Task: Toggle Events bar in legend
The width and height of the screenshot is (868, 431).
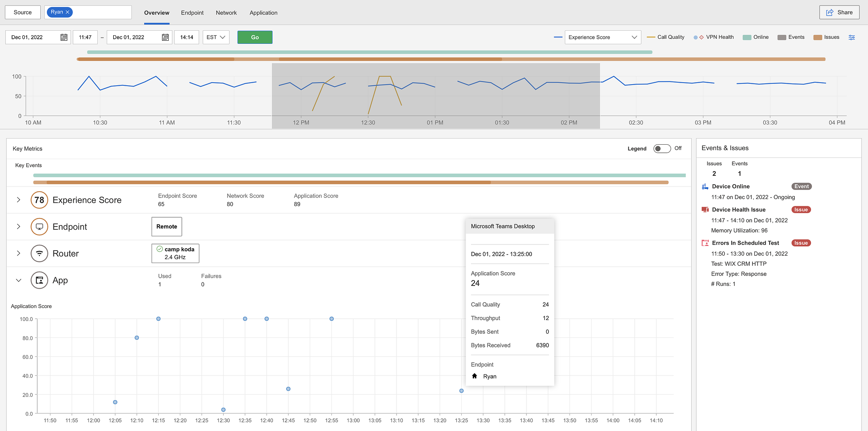Action: 791,37
